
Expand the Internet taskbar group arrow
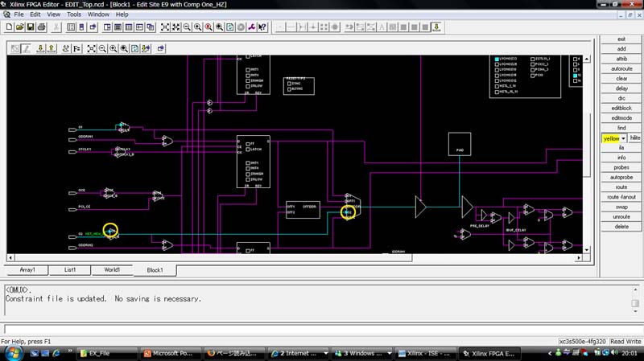pos(326,353)
